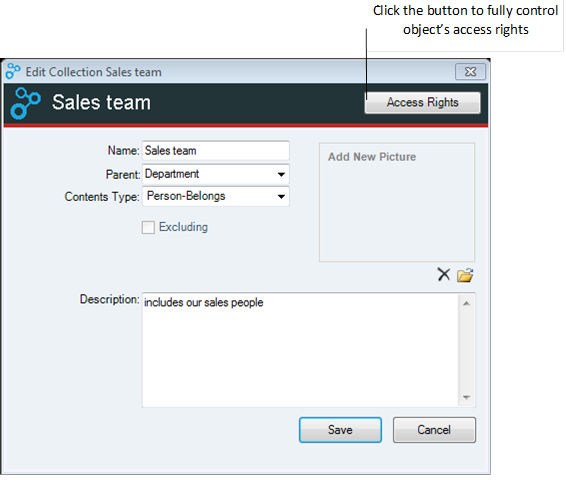The image size is (566, 490).
Task: Click the description scrollbar up arrow
Action: point(466,303)
